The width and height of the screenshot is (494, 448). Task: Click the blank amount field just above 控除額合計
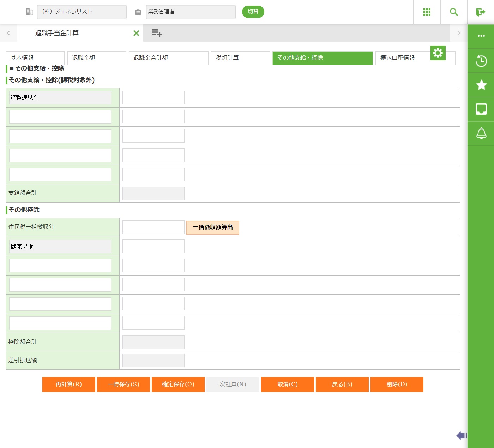pos(153,323)
